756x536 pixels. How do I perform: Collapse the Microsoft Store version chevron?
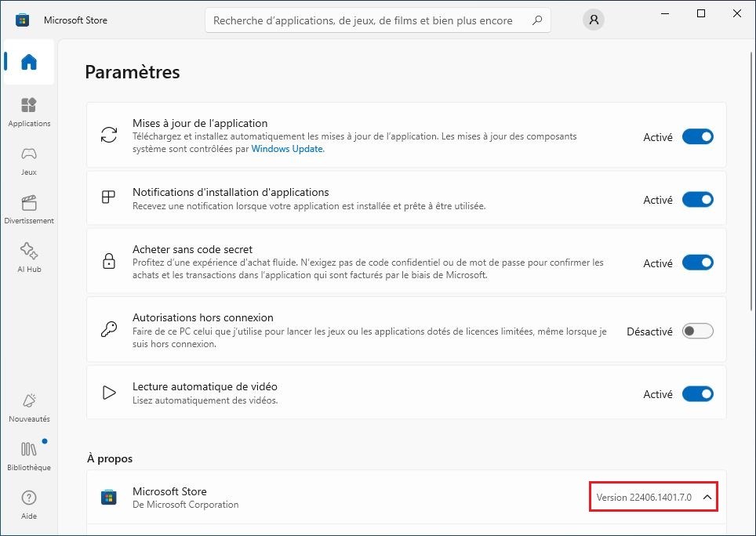coord(707,498)
